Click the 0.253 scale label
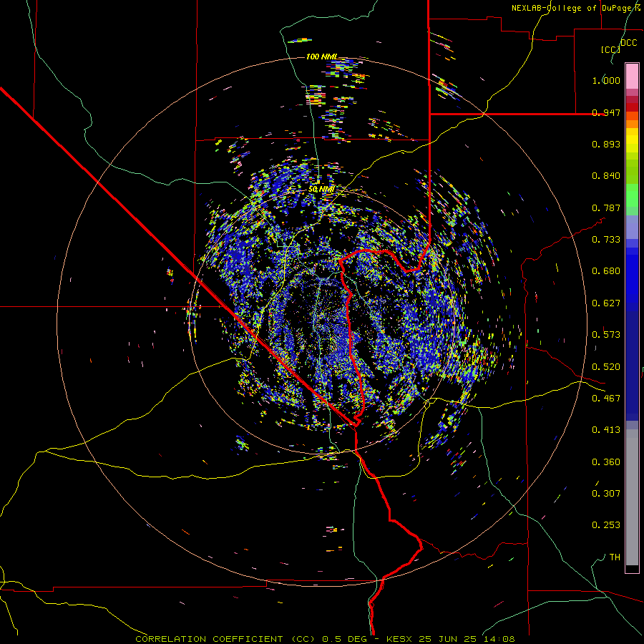The image size is (644, 644). coord(606,525)
